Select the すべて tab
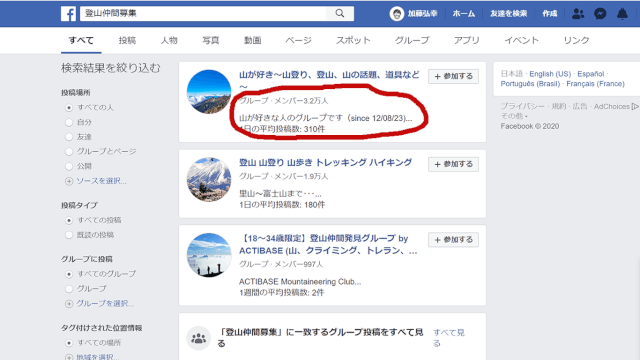Image resolution: width=640 pixels, height=360 pixels. coord(81,40)
